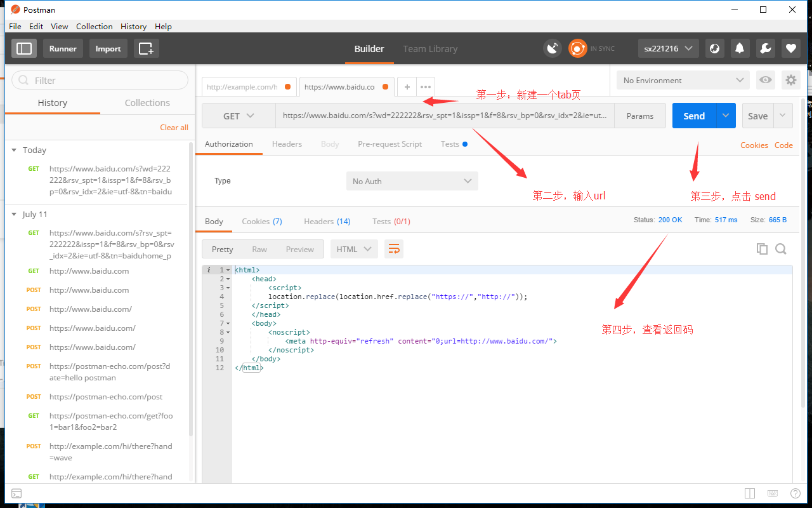Search within the response body icon
The width and height of the screenshot is (812, 508).
click(781, 249)
